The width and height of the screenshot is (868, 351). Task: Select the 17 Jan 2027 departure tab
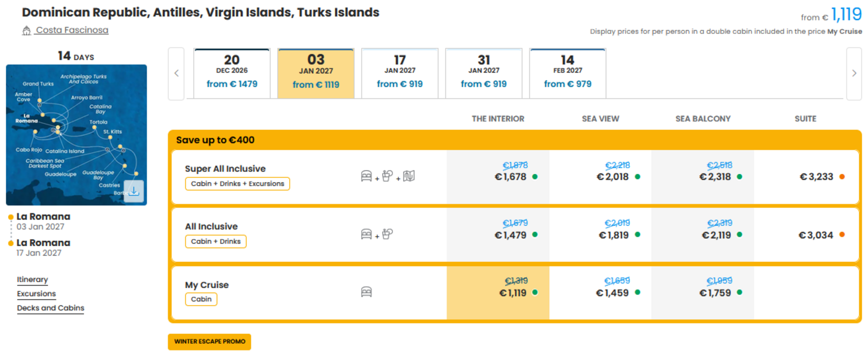click(x=400, y=73)
